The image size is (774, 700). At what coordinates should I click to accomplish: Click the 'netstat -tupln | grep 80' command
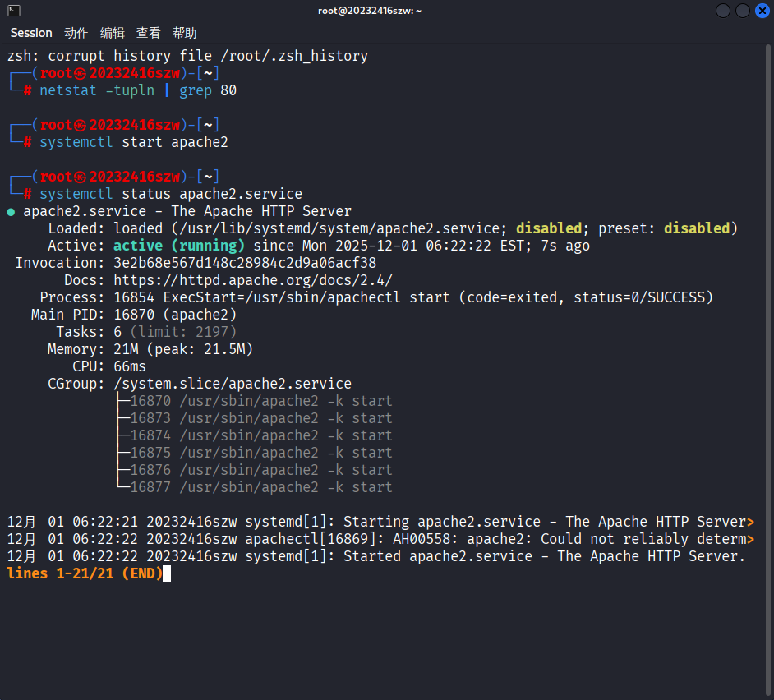click(x=138, y=90)
